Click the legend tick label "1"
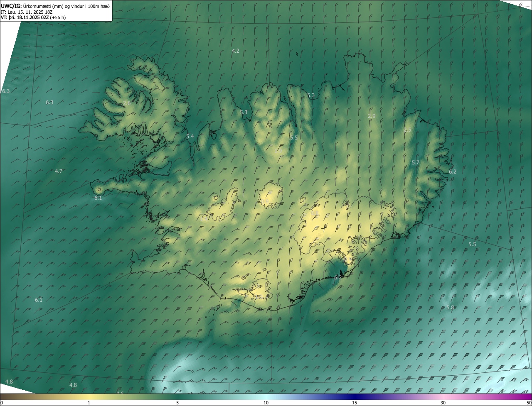Screen dimensions: 532x406 [x=89, y=403]
